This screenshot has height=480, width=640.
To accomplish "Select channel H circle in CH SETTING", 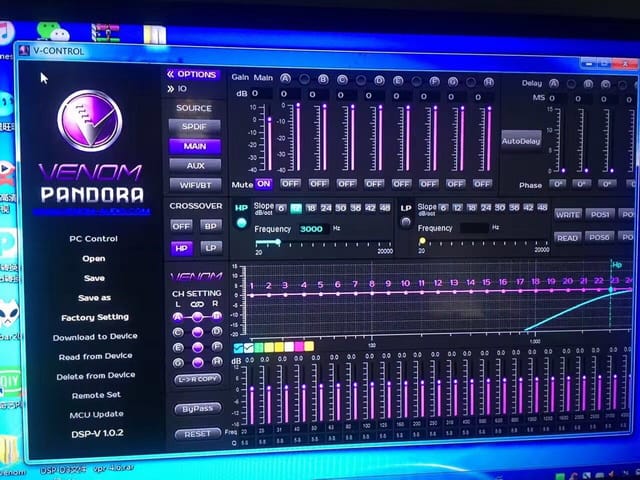I will pos(217,362).
